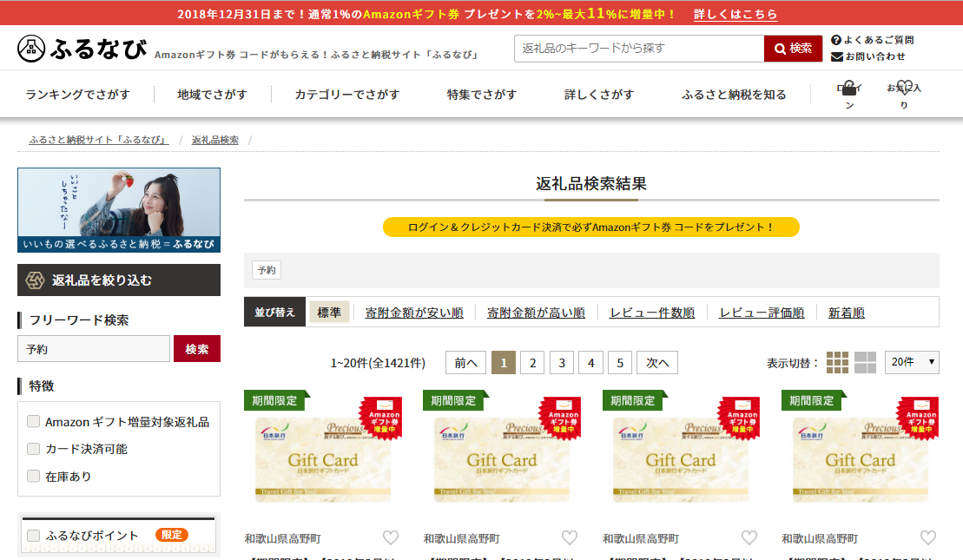Open the first Gift Card product image

tap(323, 460)
